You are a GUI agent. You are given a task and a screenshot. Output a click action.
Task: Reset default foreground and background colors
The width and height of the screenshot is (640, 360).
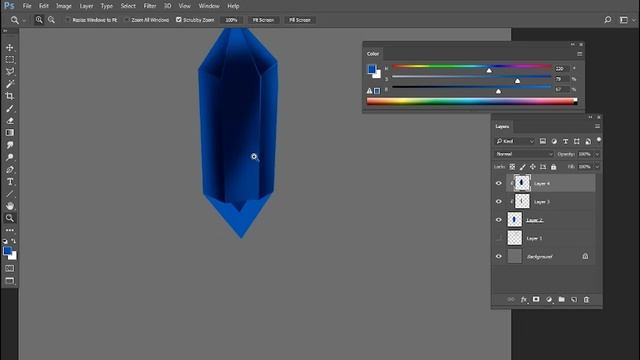pos(5,241)
